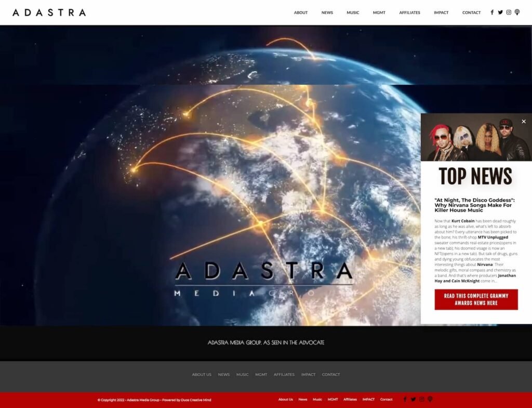Screen dimensions: 532x408
Task: Open News link in the red footer bar
Action: (303, 400)
